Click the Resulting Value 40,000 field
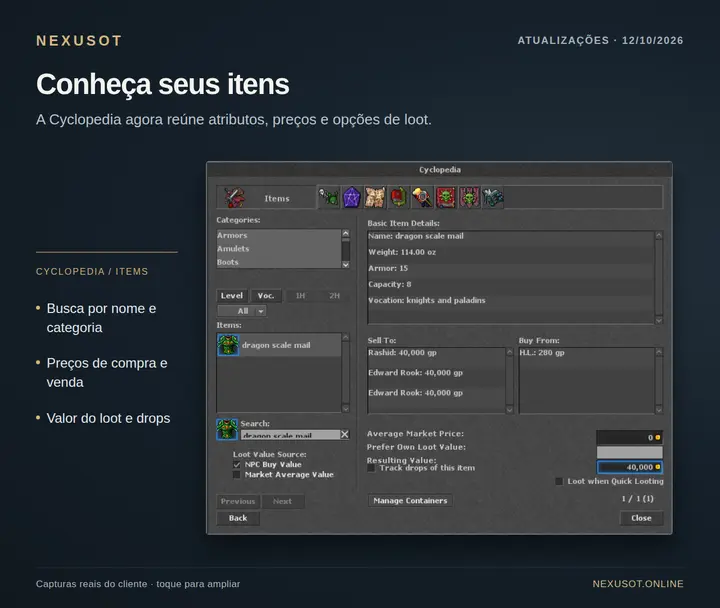Screen dimensions: 720x608 click(x=630, y=467)
